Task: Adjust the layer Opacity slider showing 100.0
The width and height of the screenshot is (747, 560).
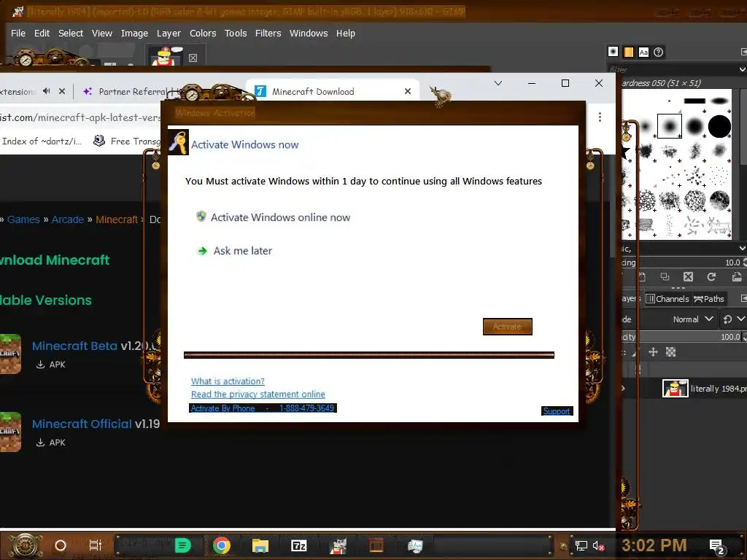Action: click(683, 337)
